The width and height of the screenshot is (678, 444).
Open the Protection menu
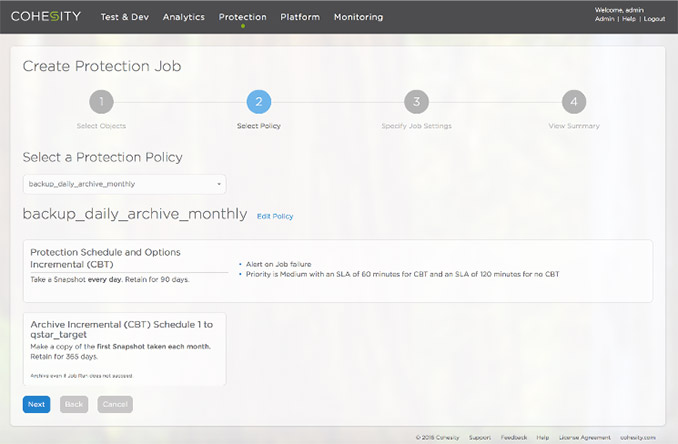pyautogui.click(x=242, y=17)
